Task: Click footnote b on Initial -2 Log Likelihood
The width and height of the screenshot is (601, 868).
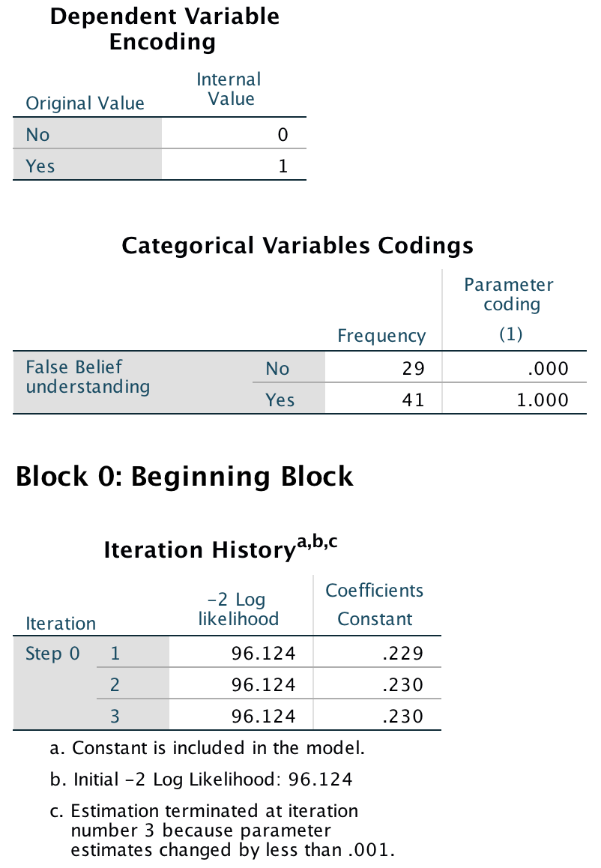Action: click(201, 780)
